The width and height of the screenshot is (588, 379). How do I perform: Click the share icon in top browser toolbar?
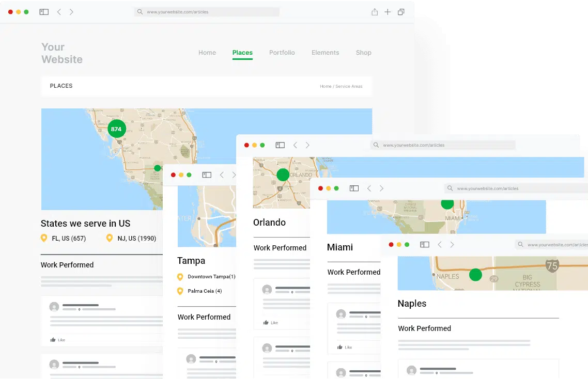(375, 12)
